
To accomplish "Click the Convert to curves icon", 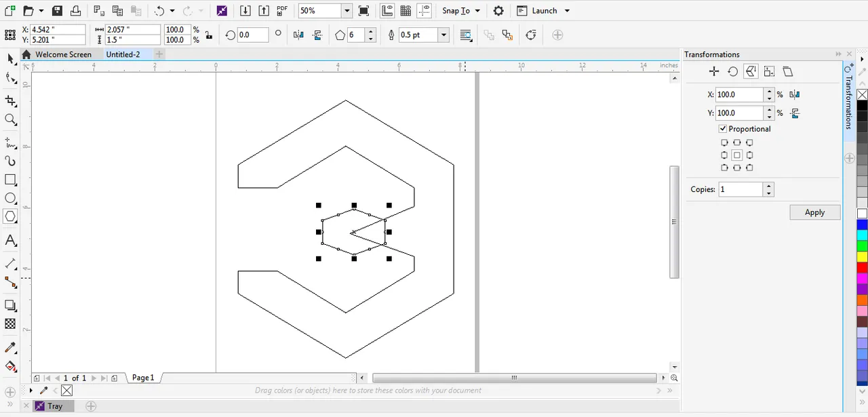I will (x=531, y=35).
